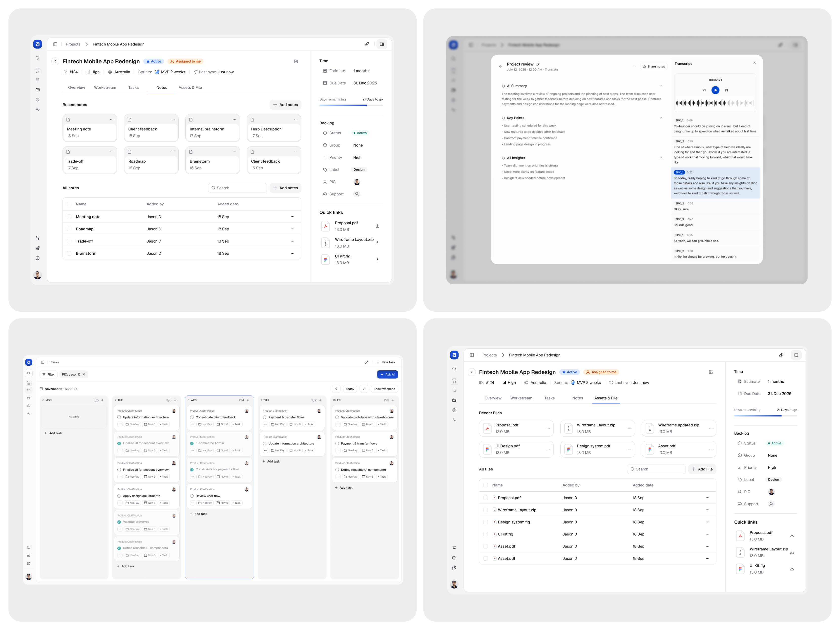
Task: Click the back arrow beside project title in Notes window
Action: 55,61
